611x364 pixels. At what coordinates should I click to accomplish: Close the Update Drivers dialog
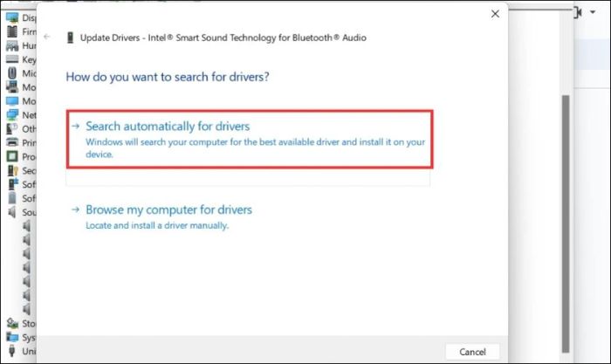coord(495,14)
